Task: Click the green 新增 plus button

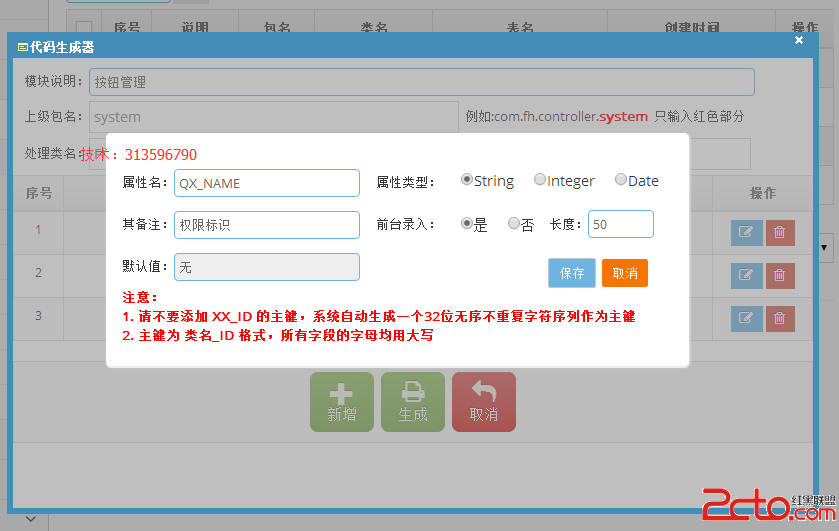Action: [342, 402]
